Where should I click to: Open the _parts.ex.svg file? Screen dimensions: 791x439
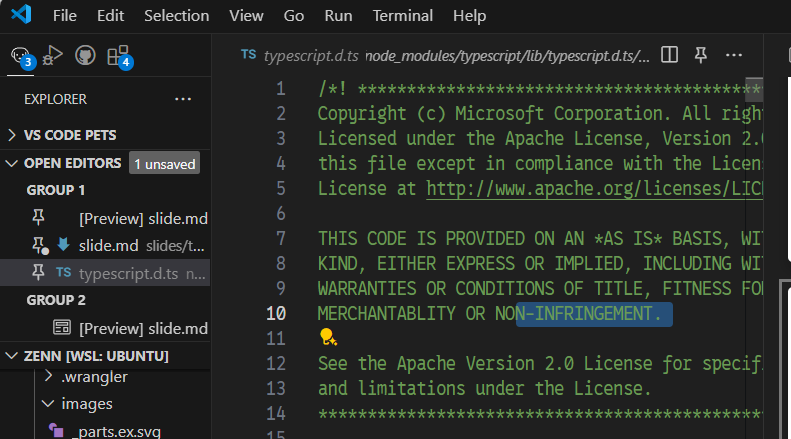click(x=116, y=431)
